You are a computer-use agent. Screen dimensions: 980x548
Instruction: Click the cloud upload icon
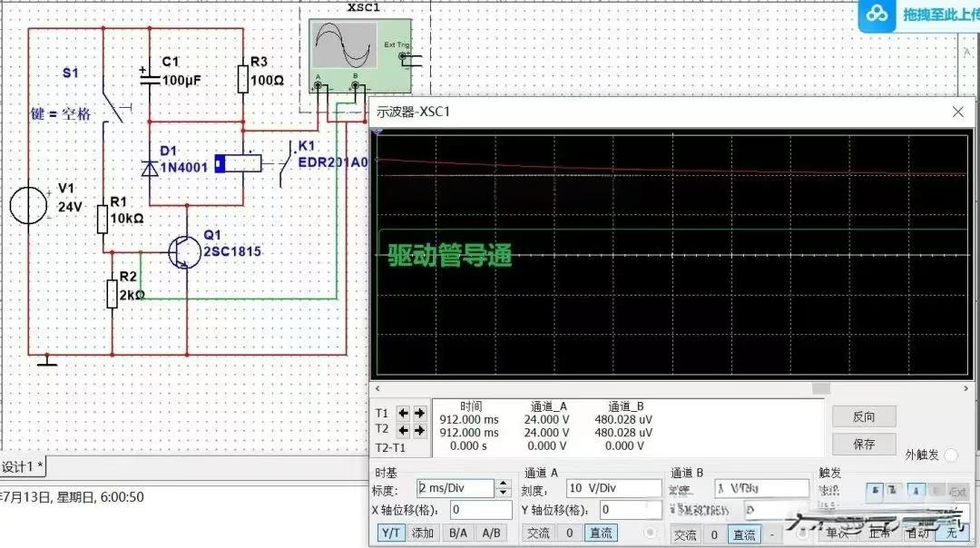876,15
